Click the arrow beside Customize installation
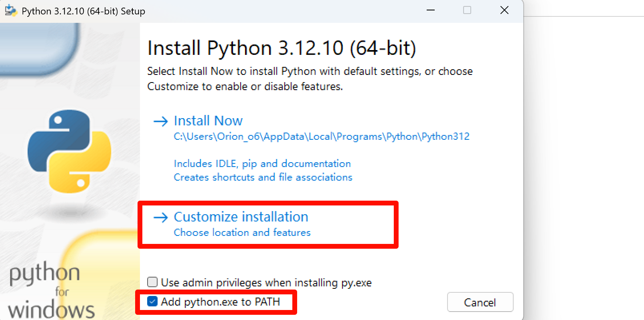 click(x=161, y=217)
